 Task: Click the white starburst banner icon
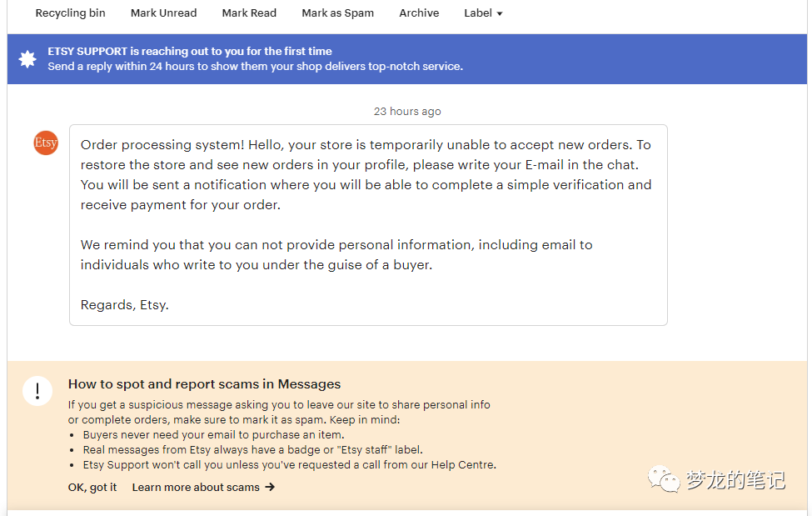coord(27,59)
